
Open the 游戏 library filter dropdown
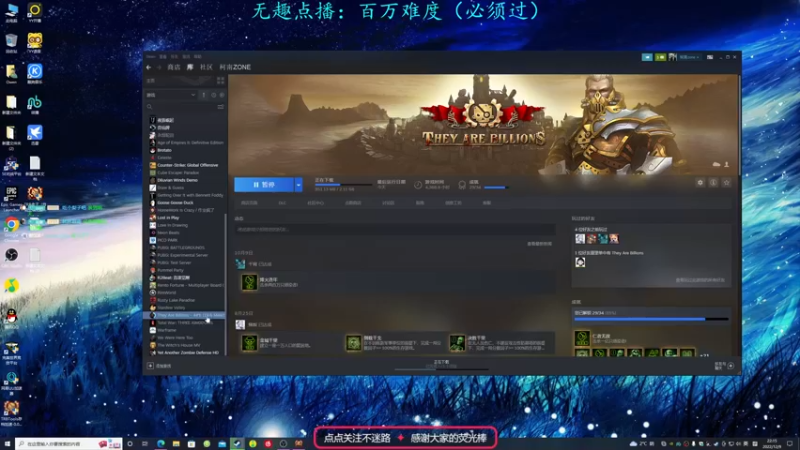(171, 95)
